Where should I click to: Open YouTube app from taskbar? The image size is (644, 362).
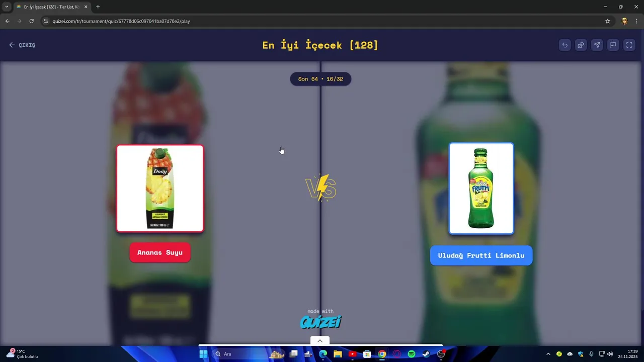tap(352, 354)
